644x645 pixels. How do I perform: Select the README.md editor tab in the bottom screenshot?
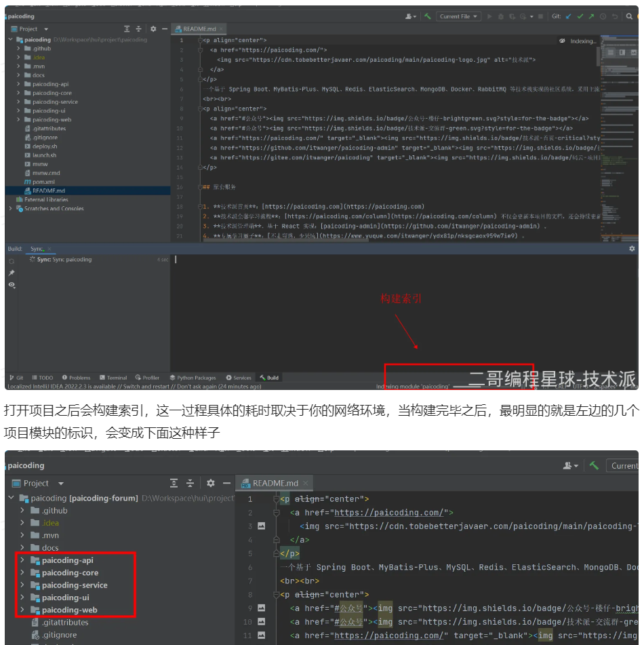tap(275, 483)
